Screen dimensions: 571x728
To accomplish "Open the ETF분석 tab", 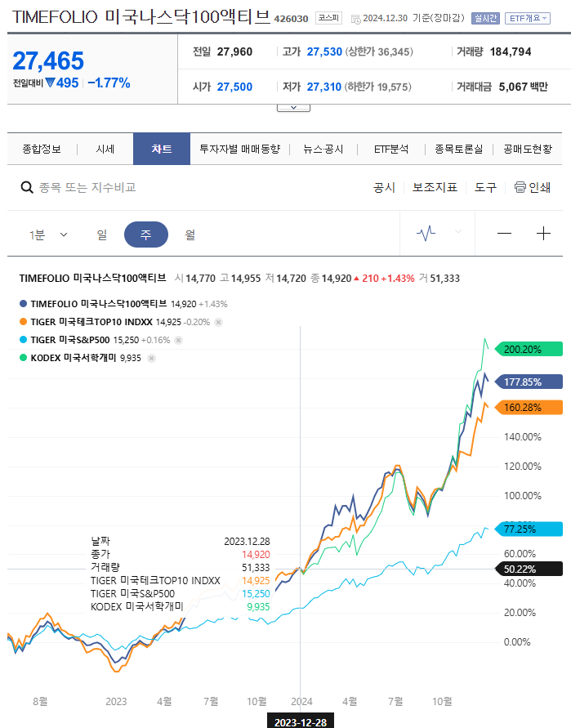I will point(391,149).
